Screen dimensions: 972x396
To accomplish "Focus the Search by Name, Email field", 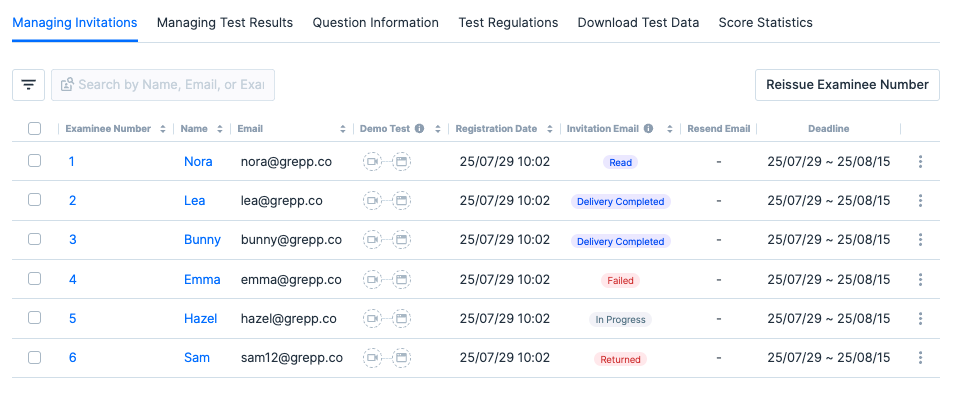I will point(163,85).
